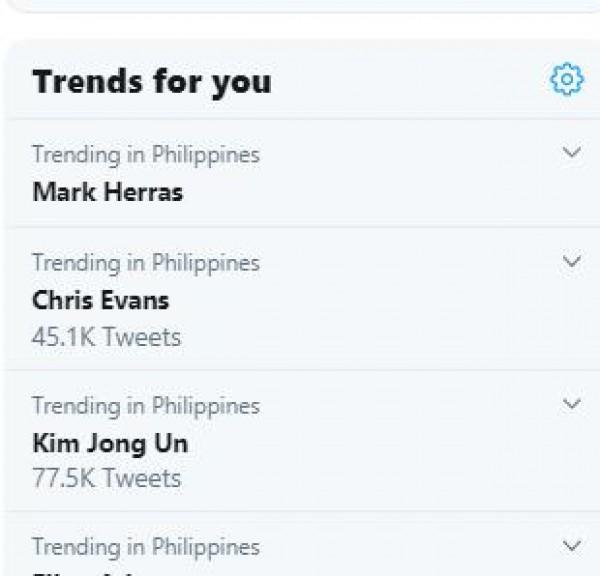Click the chevron next to Kim Jong Un
The image size is (600, 576).
(572, 404)
